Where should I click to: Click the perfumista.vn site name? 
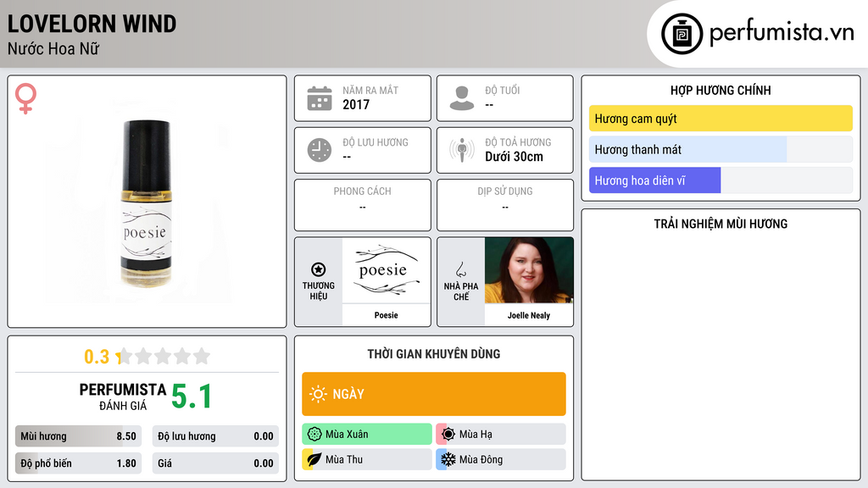(782, 33)
